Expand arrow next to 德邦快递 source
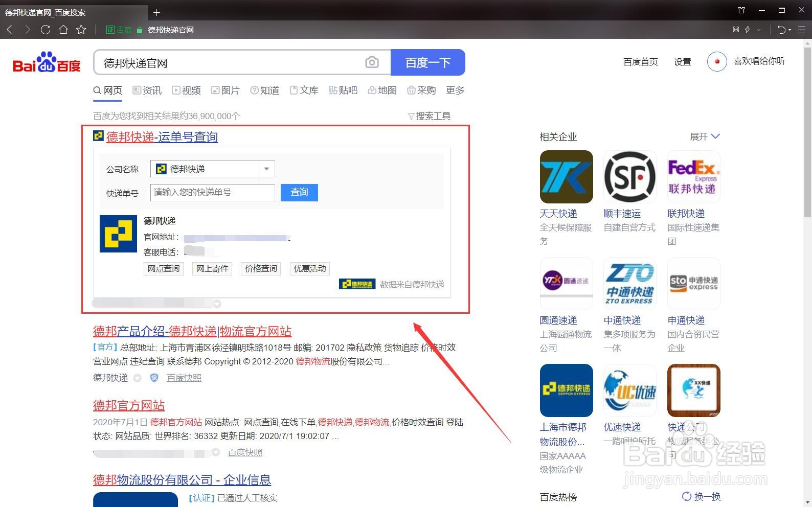The width and height of the screenshot is (812, 507). pos(137,378)
